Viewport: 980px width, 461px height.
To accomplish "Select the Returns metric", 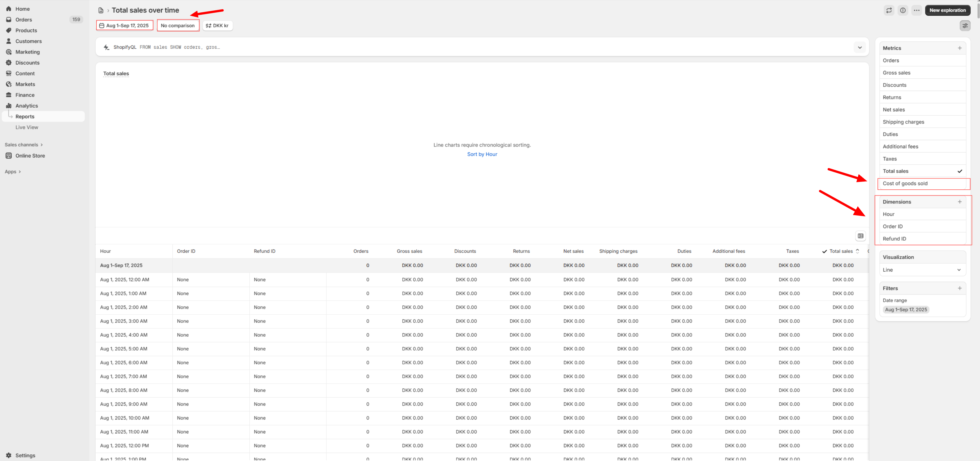I will [922, 98].
